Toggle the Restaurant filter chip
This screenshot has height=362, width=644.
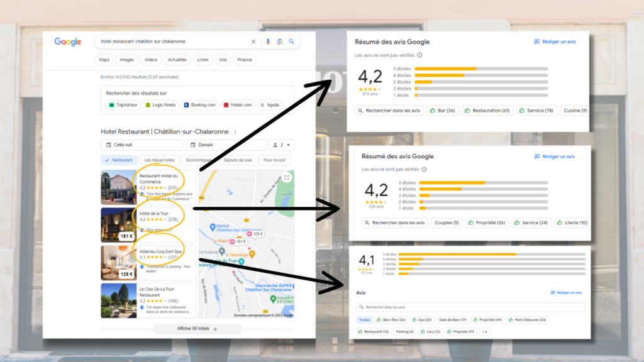point(119,160)
